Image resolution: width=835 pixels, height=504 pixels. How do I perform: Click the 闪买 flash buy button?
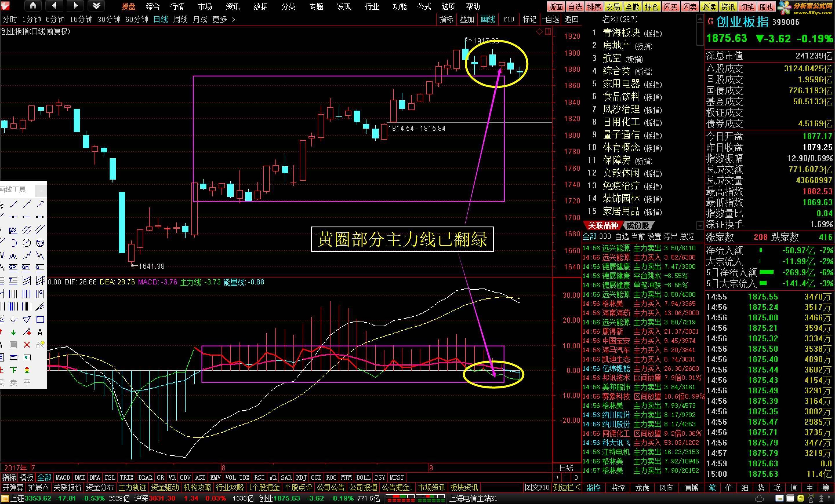(x=670, y=6)
